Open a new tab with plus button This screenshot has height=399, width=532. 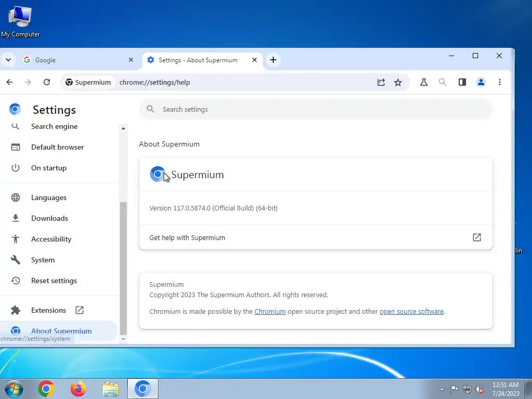pyautogui.click(x=273, y=60)
